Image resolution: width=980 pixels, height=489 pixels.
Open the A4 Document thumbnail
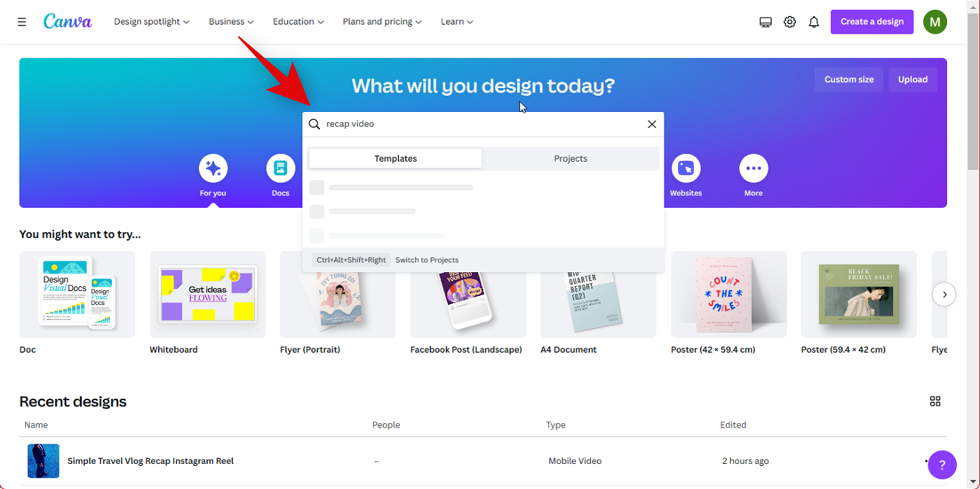point(598,305)
